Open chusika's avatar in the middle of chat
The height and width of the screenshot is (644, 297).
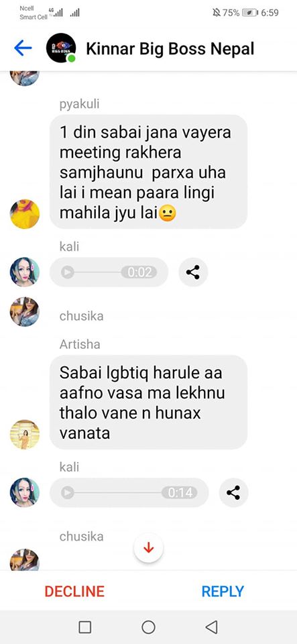click(x=25, y=312)
